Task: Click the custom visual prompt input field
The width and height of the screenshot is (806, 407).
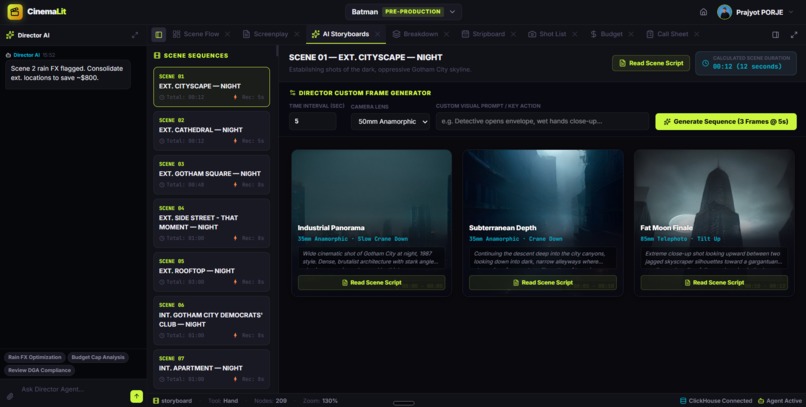Action: 542,121
